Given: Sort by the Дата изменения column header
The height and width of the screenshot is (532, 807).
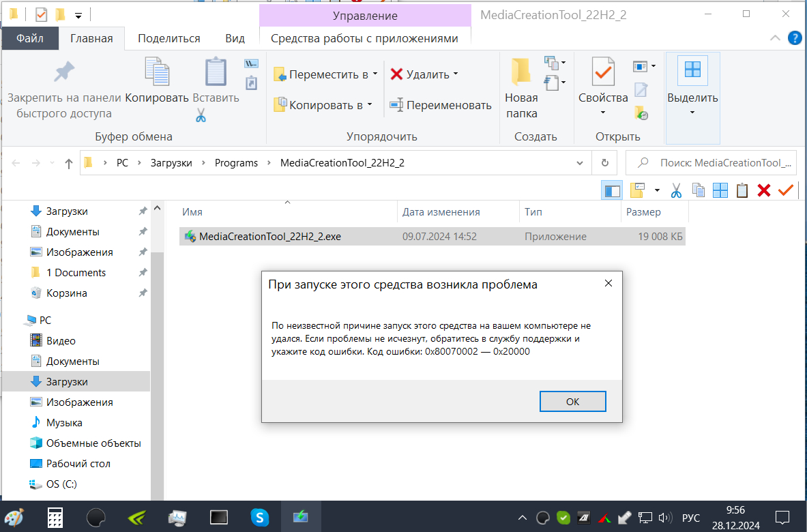Looking at the screenshot, I should [x=458, y=211].
